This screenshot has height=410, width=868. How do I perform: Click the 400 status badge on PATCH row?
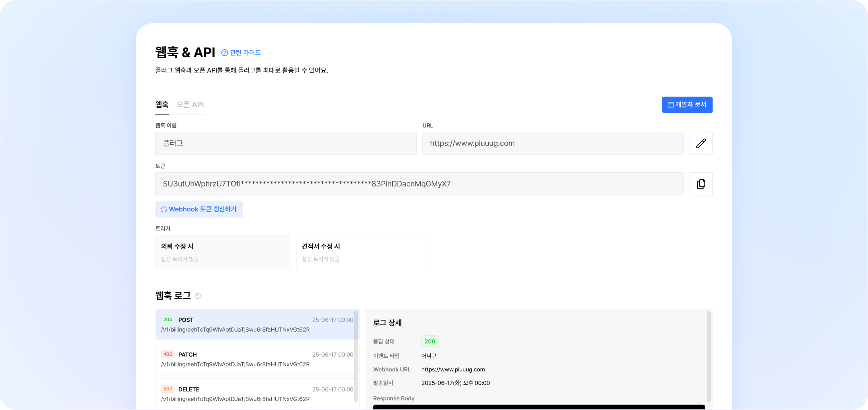[168, 354]
